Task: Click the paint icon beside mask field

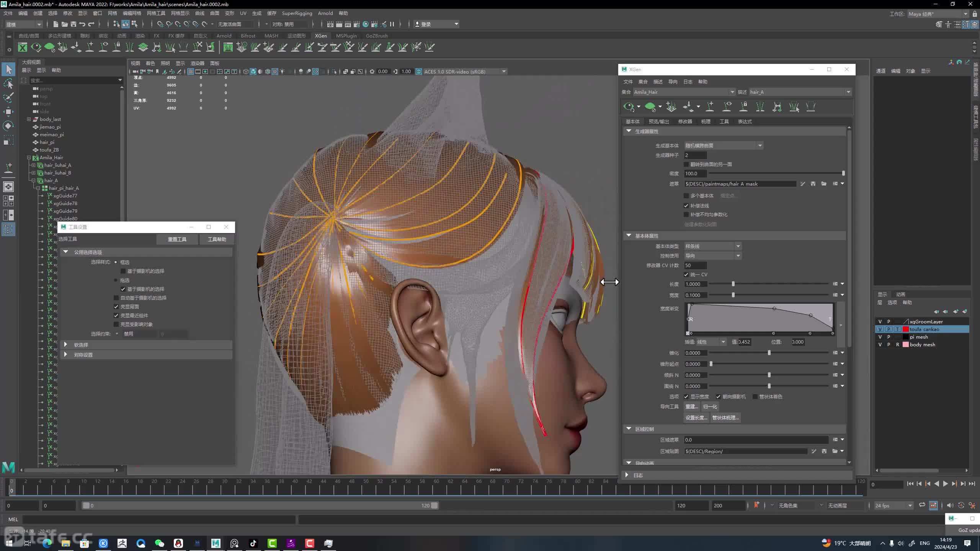Action: (x=803, y=184)
